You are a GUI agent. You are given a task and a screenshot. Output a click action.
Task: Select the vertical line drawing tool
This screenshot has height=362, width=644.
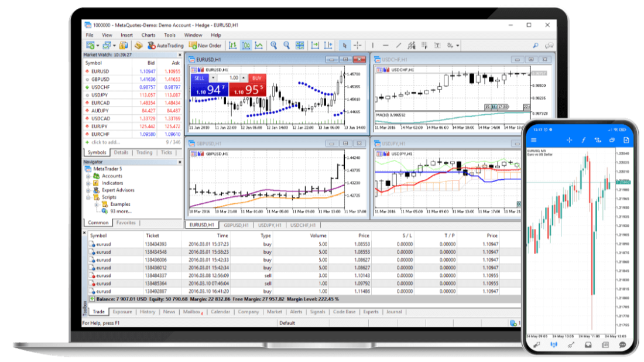pos(372,46)
